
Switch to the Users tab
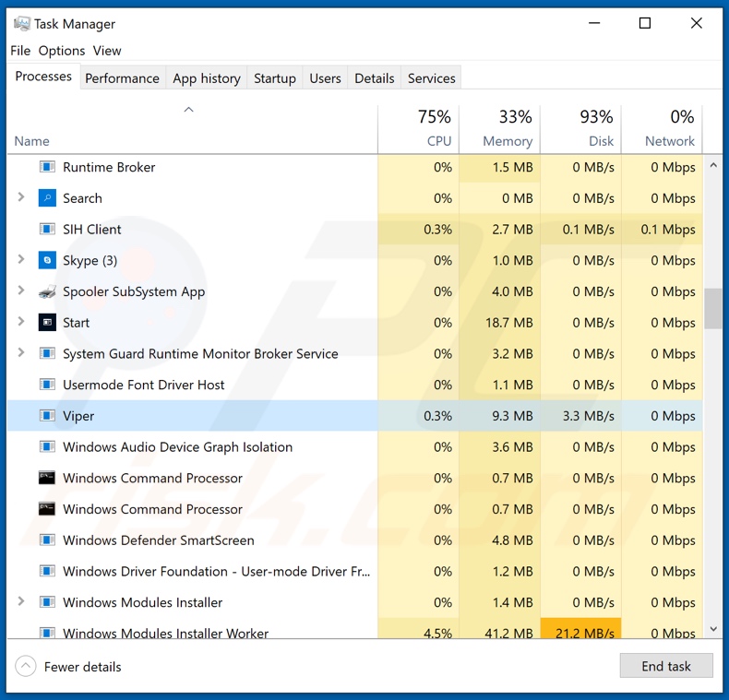pyautogui.click(x=326, y=78)
